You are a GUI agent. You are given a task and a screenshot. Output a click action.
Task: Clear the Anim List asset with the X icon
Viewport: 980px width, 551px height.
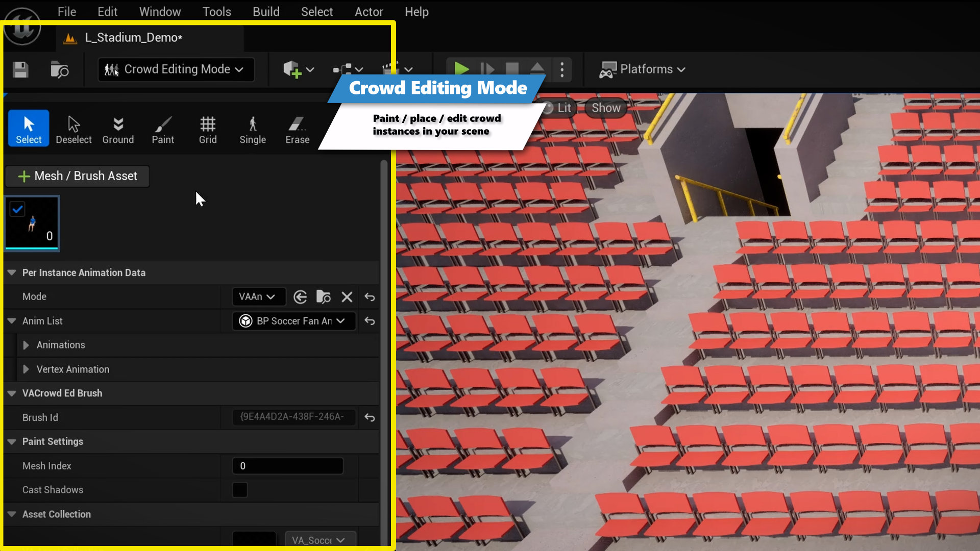[347, 296]
